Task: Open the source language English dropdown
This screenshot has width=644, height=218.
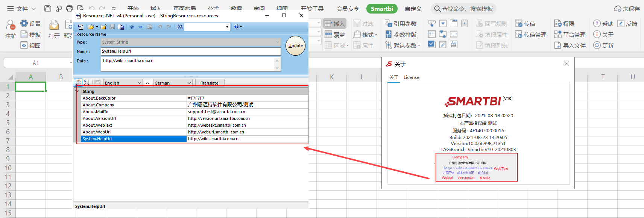Action: click(140, 83)
